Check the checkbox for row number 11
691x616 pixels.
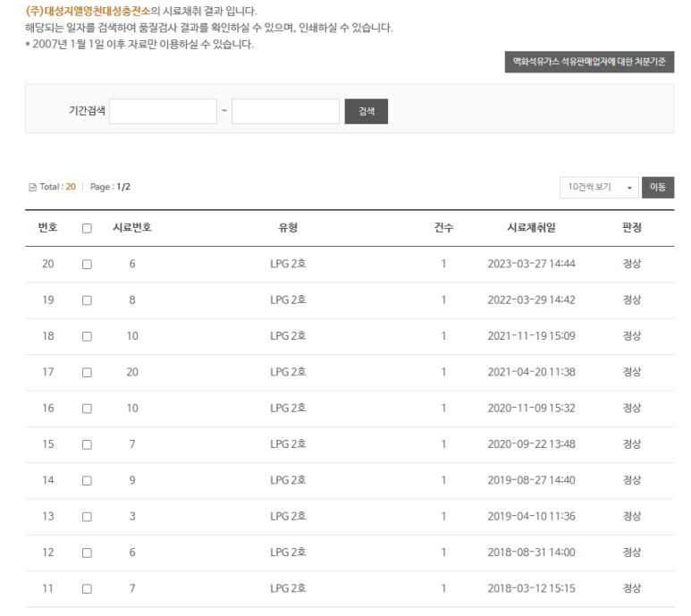88,589
